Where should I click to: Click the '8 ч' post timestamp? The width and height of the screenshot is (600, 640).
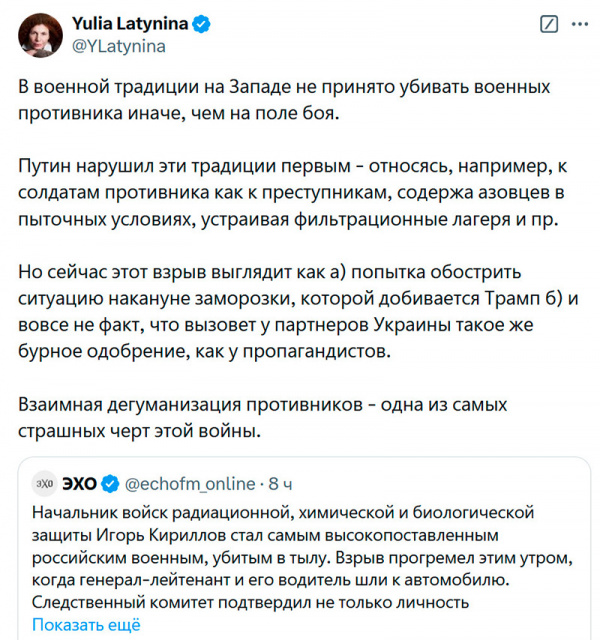(x=280, y=483)
